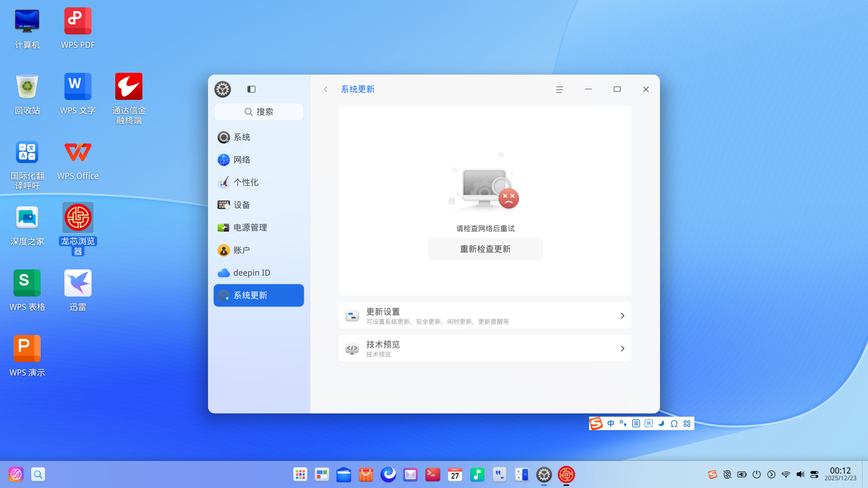Image resolution: width=868 pixels, height=488 pixels.
Task: Open the Wi-Fi tray icon
Action: [x=786, y=474]
